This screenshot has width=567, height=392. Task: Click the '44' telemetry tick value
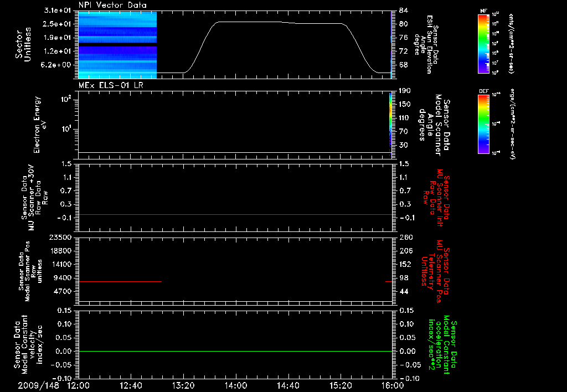coord(404,291)
